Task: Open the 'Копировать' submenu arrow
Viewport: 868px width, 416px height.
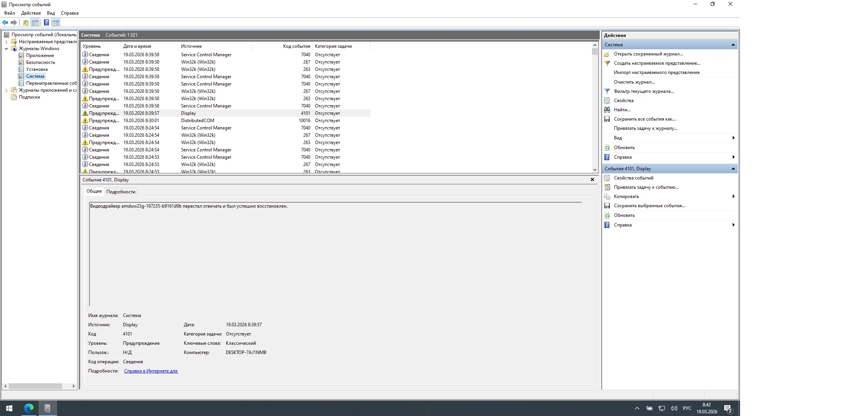Action: click(x=733, y=196)
